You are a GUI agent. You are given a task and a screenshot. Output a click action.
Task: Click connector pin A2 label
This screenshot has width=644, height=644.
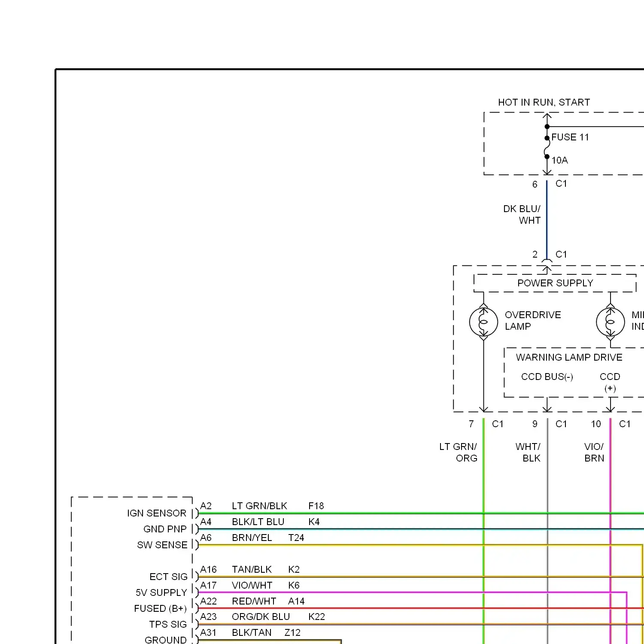pyautogui.click(x=206, y=506)
